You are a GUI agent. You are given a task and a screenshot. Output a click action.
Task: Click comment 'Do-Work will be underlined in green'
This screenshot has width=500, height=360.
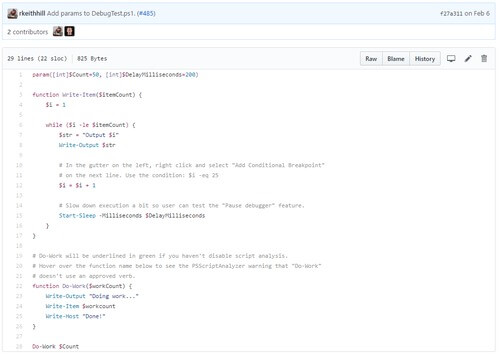[x=160, y=256]
